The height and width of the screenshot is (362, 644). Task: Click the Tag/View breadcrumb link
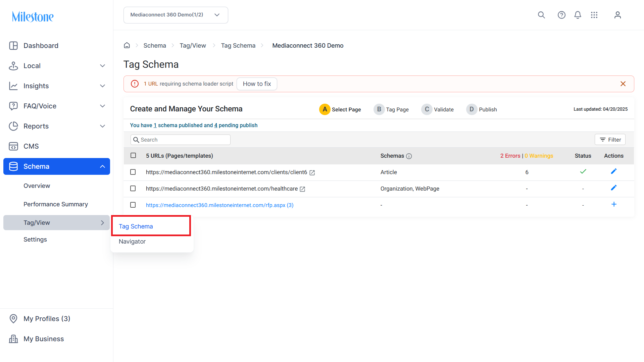[x=193, y=46]
